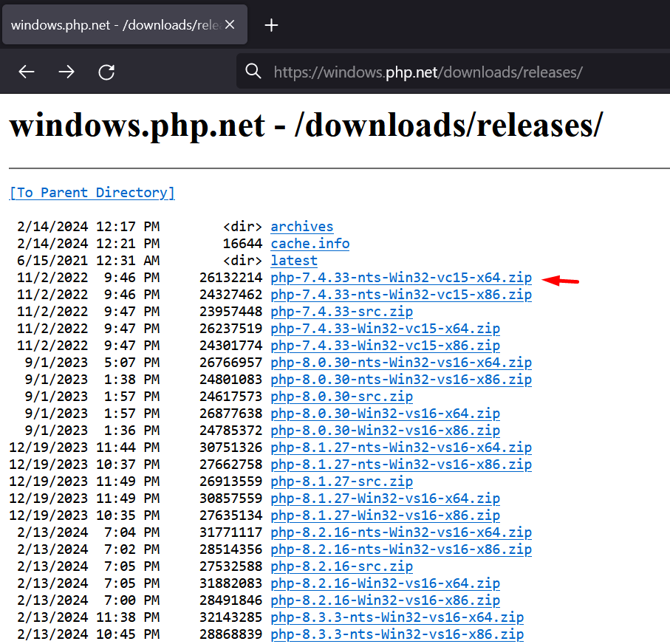
Task: Download php-8.1.27-src.zip
Action: pyautogui.click(x=341, y=482)
